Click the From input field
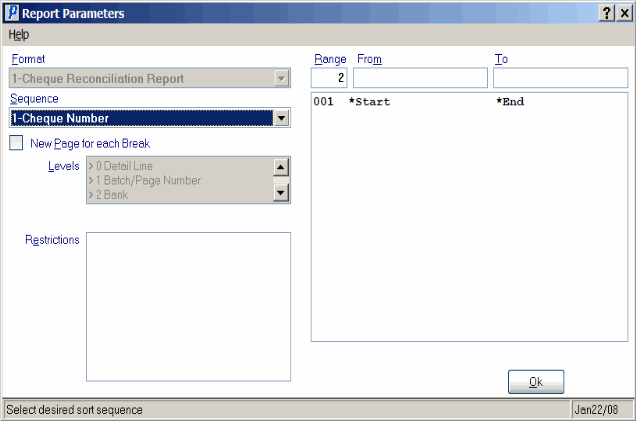Image resolution: width=636 pixels, height=421 pixels. click(420, 77)
